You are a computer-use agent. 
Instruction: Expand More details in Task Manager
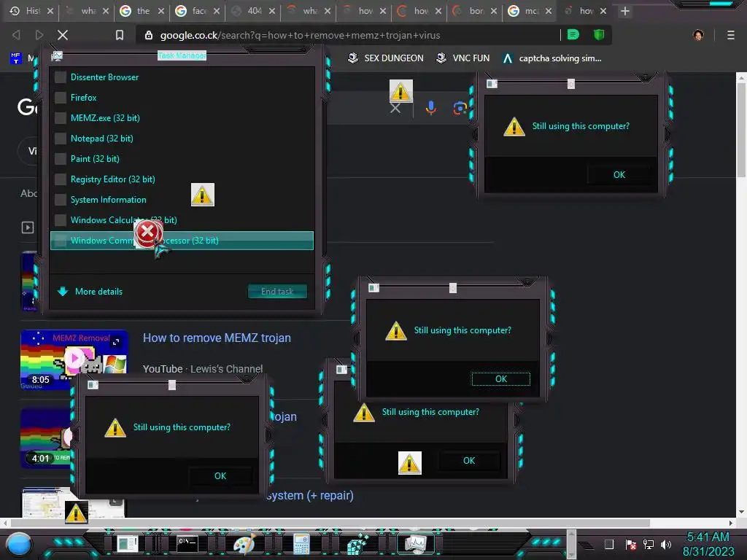pos(90,292)
